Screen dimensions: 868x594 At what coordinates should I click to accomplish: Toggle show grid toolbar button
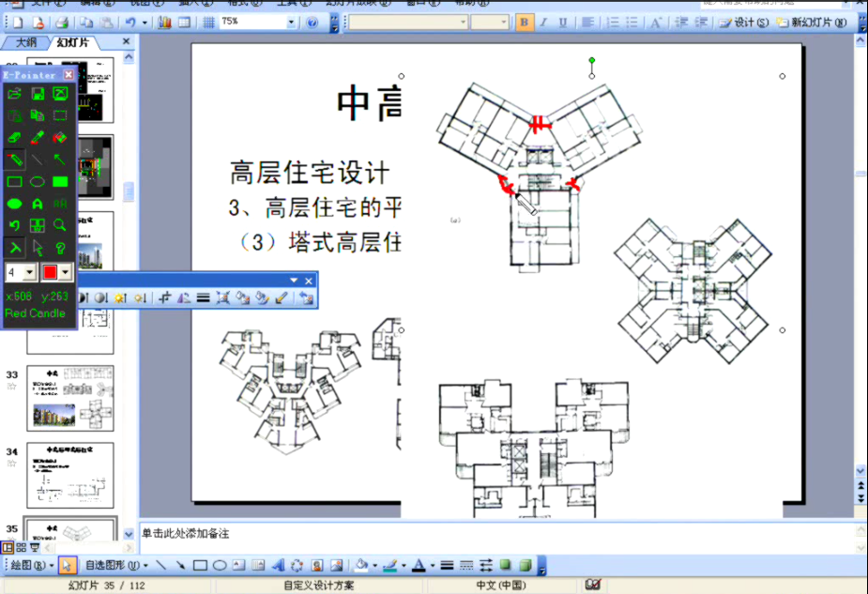(x=208, y=23)
